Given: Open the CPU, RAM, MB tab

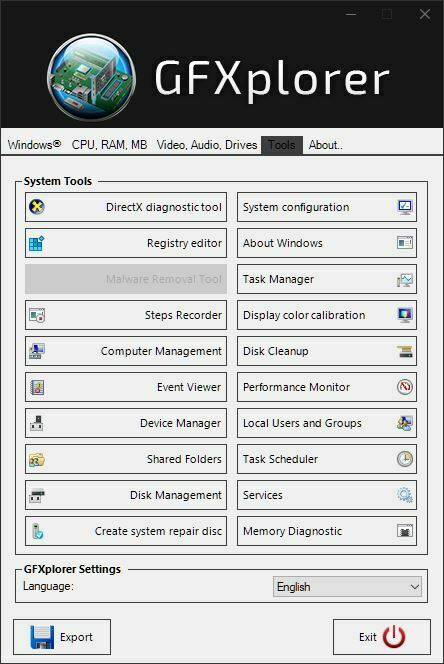Looking at the screenshot, I should tap(109, 145).
